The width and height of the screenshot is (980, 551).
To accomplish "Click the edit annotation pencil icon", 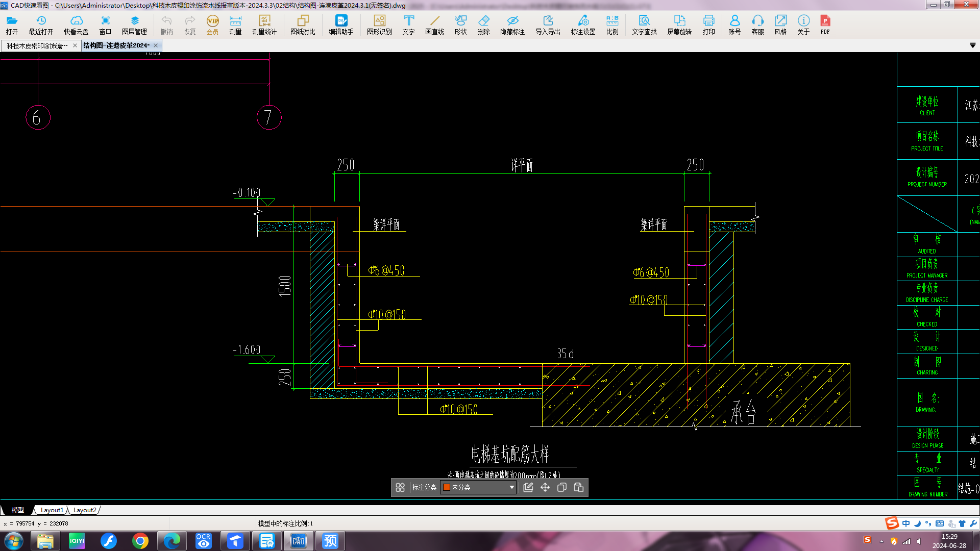I will pos(528,487).
